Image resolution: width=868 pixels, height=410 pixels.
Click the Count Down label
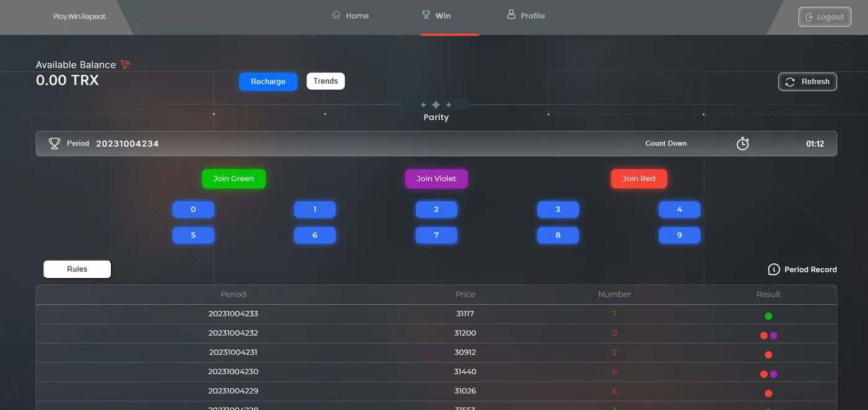(x=666, y=144)
